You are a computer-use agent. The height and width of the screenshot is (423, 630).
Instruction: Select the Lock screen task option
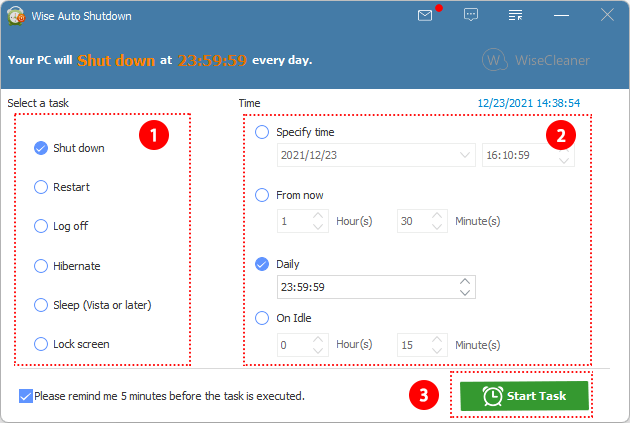[41, 344]
